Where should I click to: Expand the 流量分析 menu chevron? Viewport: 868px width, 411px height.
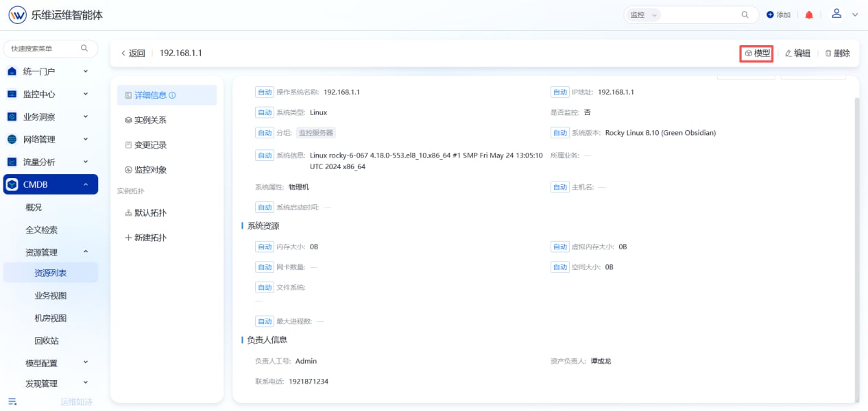click(x=86, y=162)
